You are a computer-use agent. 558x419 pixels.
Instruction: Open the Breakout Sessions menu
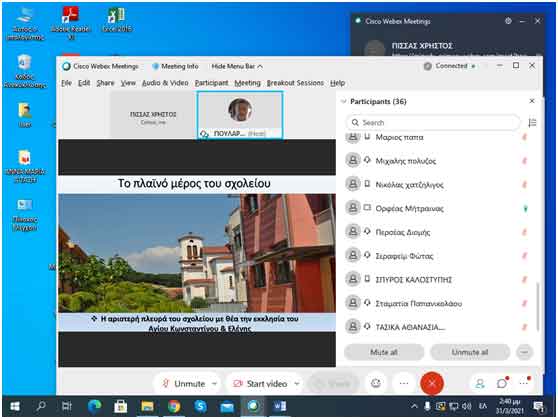click(x=295, y=83)
